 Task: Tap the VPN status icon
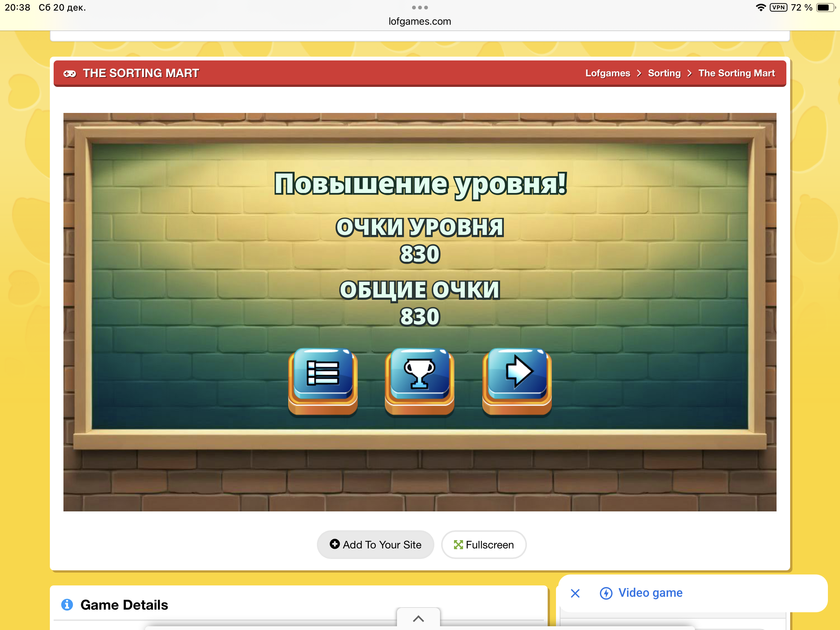[778, 8]
